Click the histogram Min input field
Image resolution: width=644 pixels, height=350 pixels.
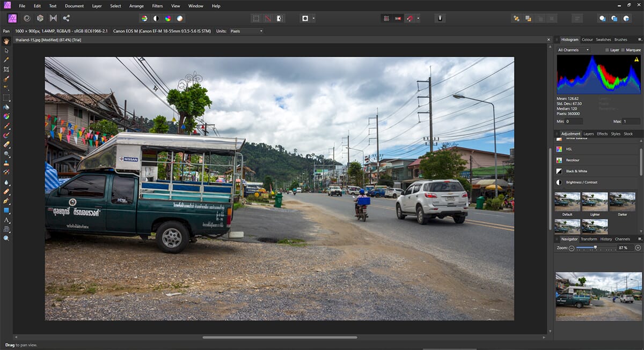pyautogui.click(x=574, y=122)
